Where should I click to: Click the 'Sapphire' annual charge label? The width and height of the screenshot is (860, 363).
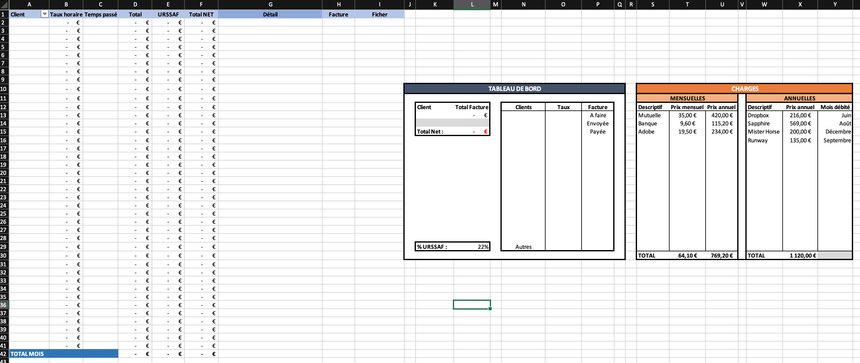click(x=765, y=124)
